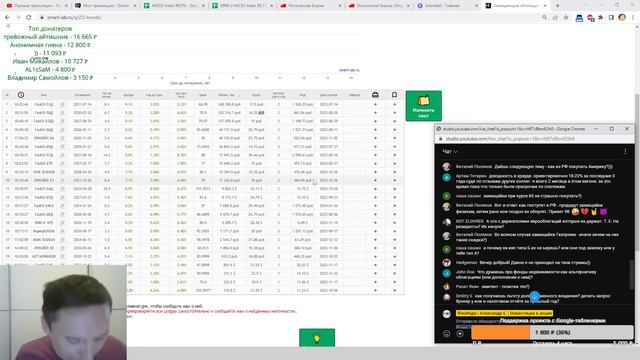This screenshot has width=640, height=360.
Task: Expand the Чат dropdown in chat window
Action: [x=450, y=151]
